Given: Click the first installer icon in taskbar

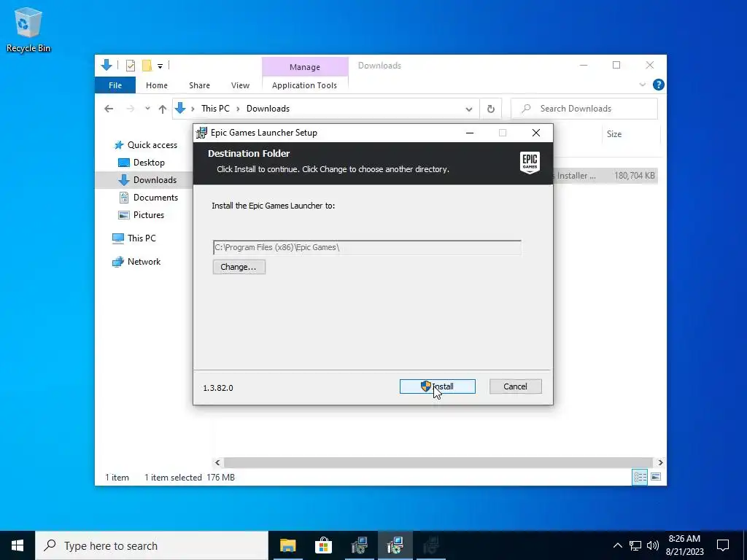Looking at the screenshot, I should click(359, 545).
